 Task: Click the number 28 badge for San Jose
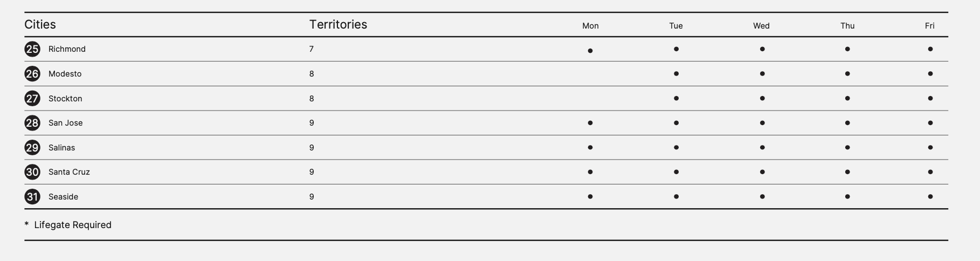pos(32,123)
